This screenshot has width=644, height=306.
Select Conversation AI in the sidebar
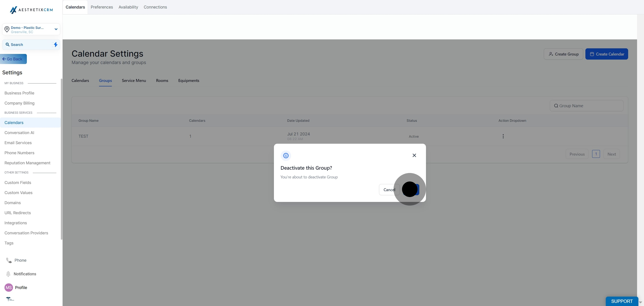coord(19,133)
